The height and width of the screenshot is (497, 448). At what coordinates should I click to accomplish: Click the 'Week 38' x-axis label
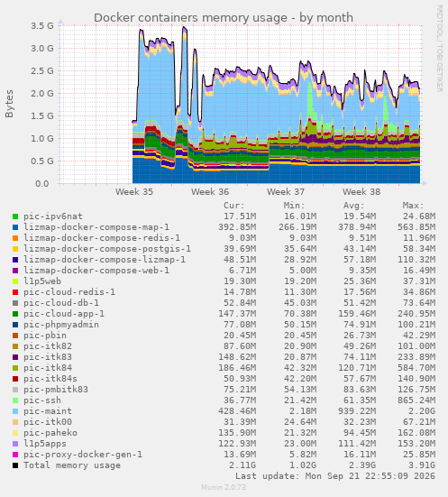tap(361, 192)
